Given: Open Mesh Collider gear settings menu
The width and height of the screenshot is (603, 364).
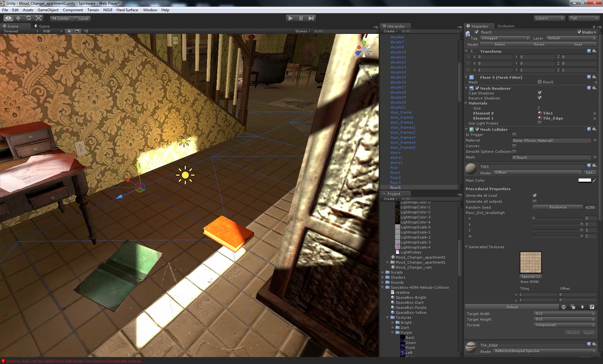Looking at the screenshot, I should [594, 129].
